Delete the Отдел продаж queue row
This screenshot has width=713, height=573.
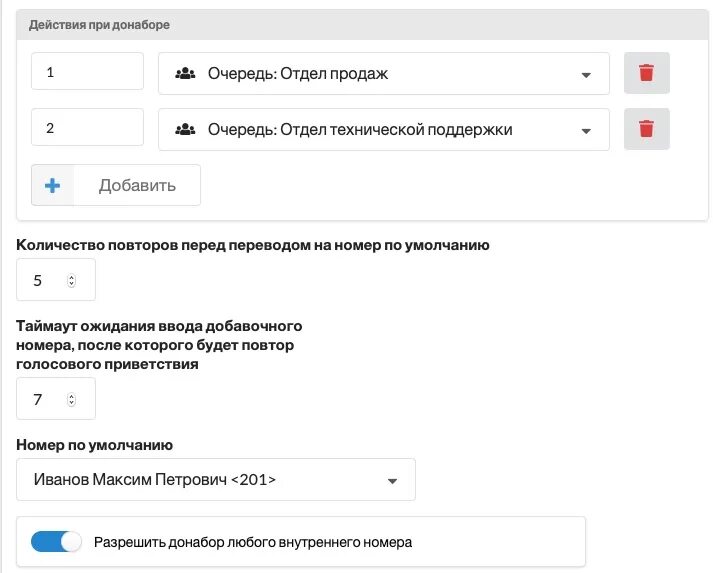(x=646, y=73)
